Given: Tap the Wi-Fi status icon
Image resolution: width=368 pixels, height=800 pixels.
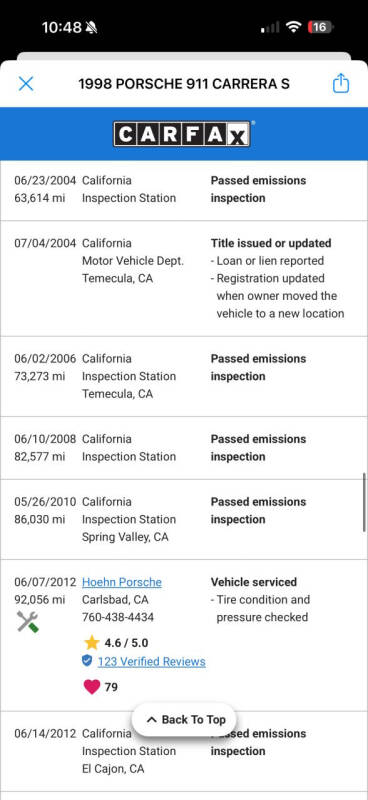Looking at the screenshot, I should 293,27.
